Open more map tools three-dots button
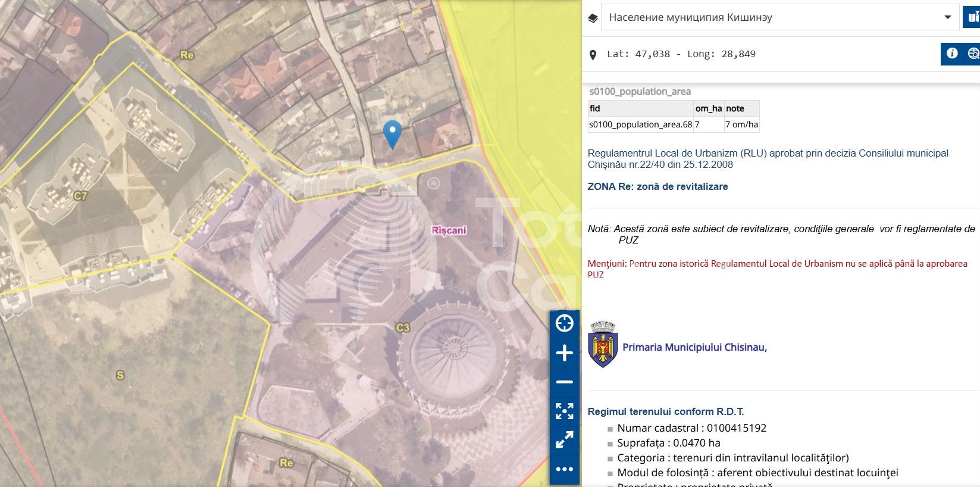980x487 pixels. coord(564,469)
